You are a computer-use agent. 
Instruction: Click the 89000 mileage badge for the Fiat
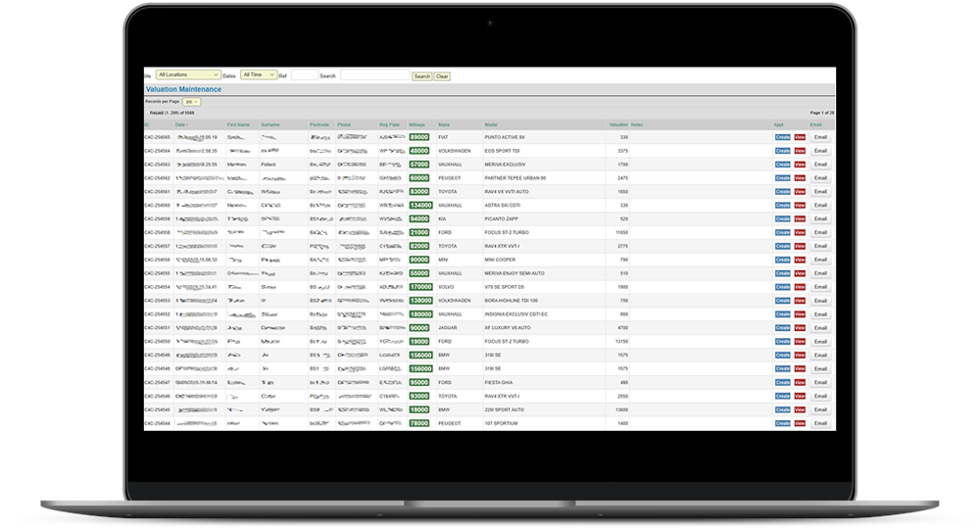click(x=419, y=137)
